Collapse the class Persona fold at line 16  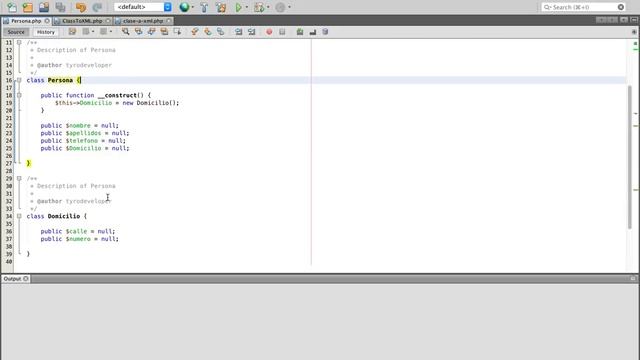[19, 80]
